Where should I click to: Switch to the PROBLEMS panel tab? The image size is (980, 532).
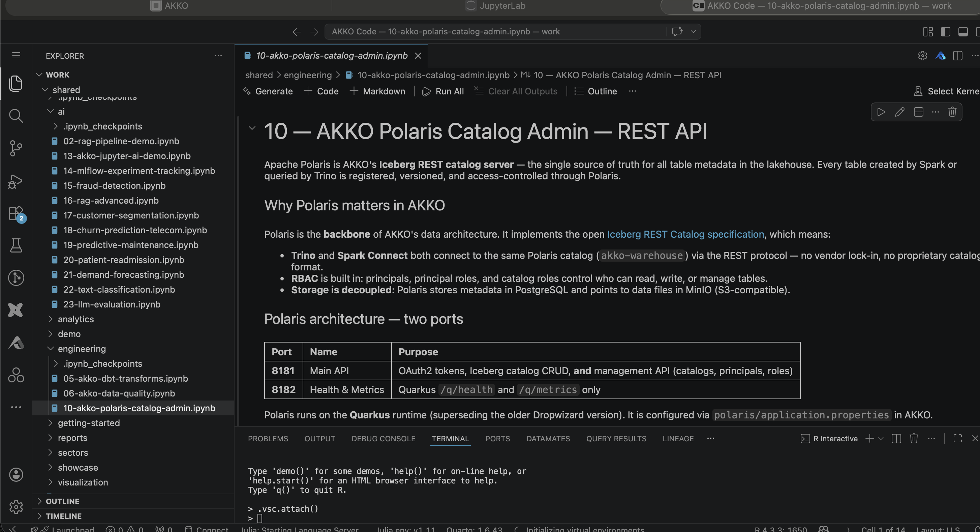click(268, 438)
